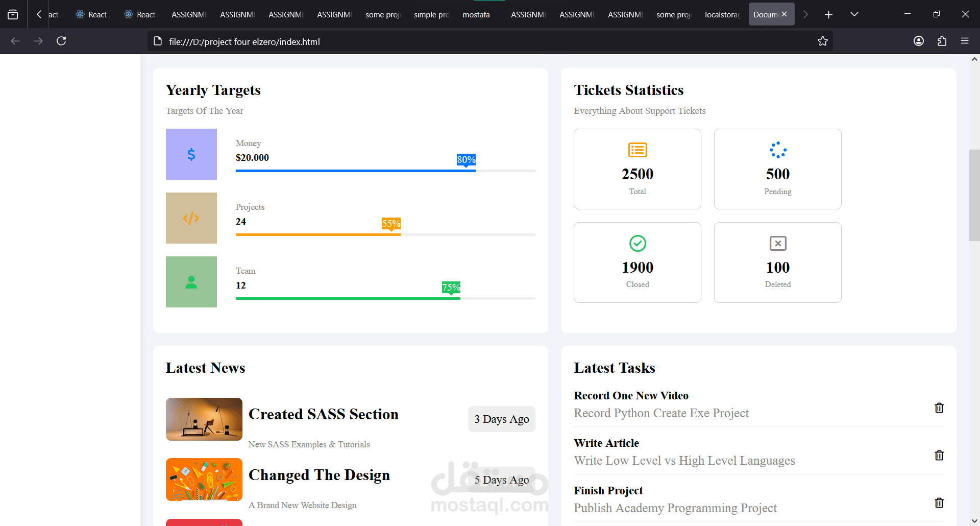Image resolution: width=980 pixels, height=526 pixels.
Task: Switch to the mostafa tab
Action: pyautogui.click(x=476, y=15)
